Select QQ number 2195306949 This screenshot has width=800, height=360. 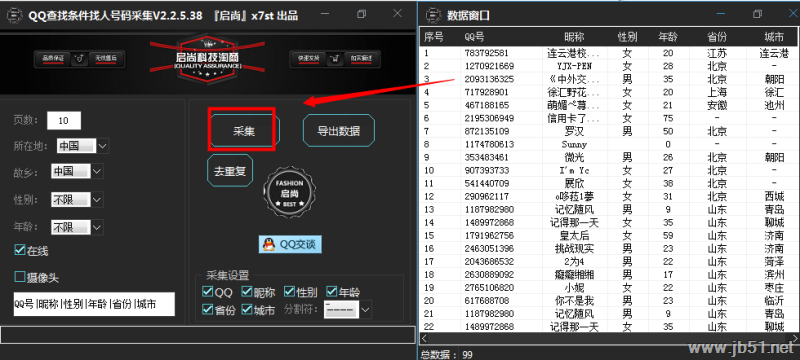coord(489,118)
